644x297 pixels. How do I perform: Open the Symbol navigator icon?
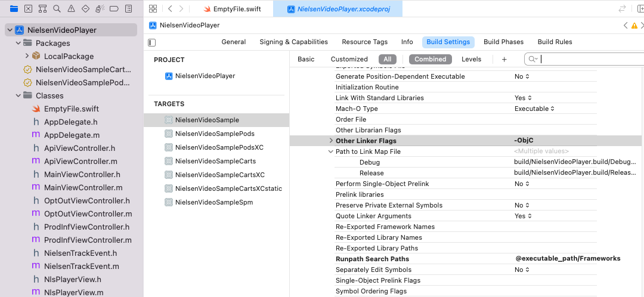pyautogui.click(x=42, y=8)
